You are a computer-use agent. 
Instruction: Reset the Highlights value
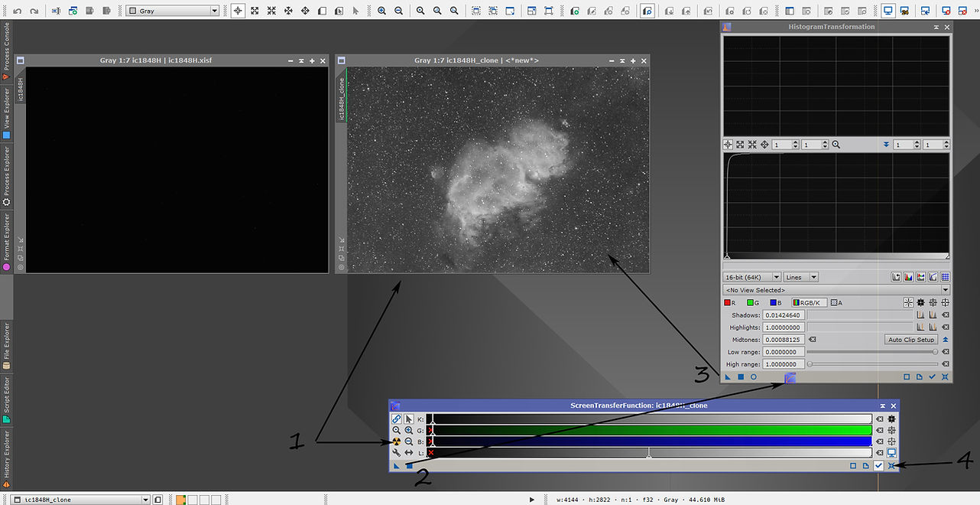[946, 327]
